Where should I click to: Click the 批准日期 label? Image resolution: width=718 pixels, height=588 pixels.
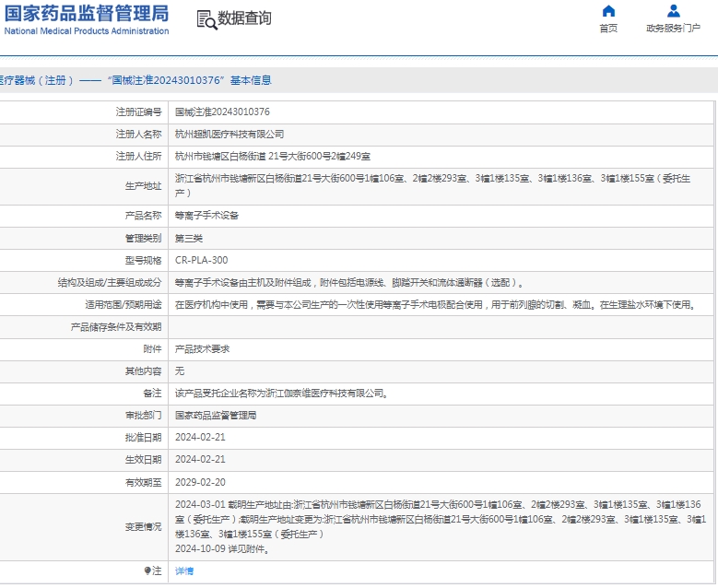[144, 438]
